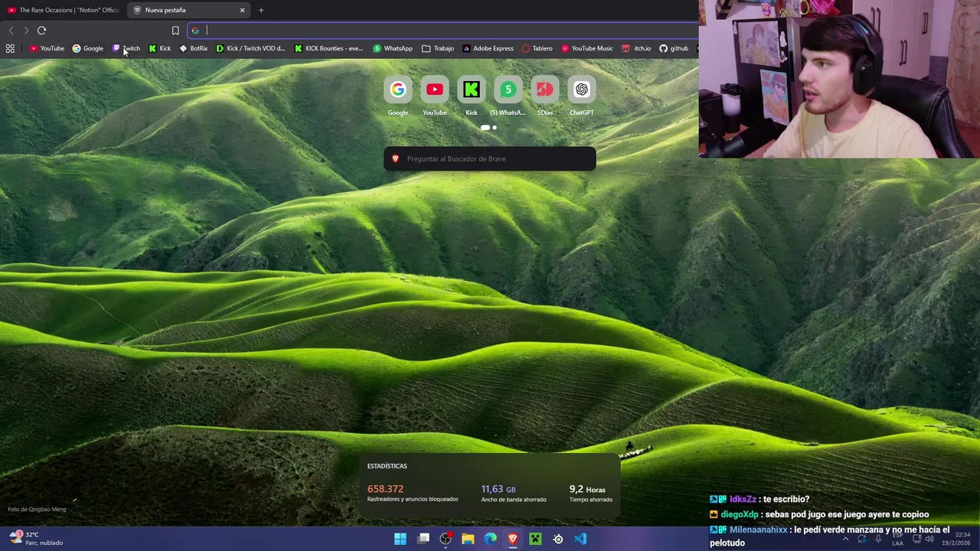Open Visual Studio Code from the taskbar
This screenshot has height=551, width=980.
click(580, 539)
